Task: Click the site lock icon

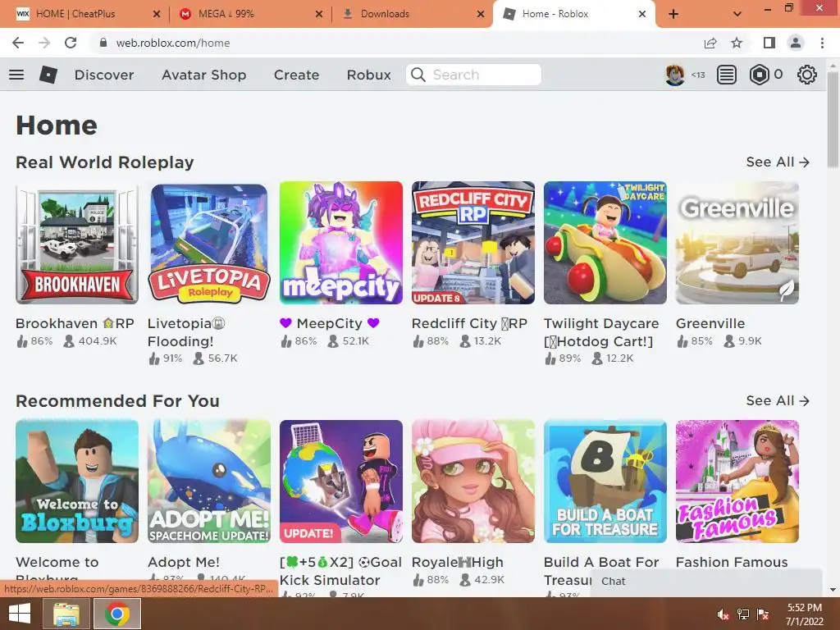Action: 103,43
